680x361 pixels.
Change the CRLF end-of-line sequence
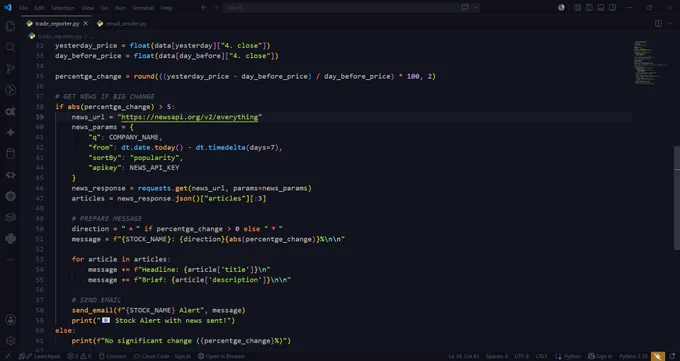pyautogui.click(x=541, y=356)
